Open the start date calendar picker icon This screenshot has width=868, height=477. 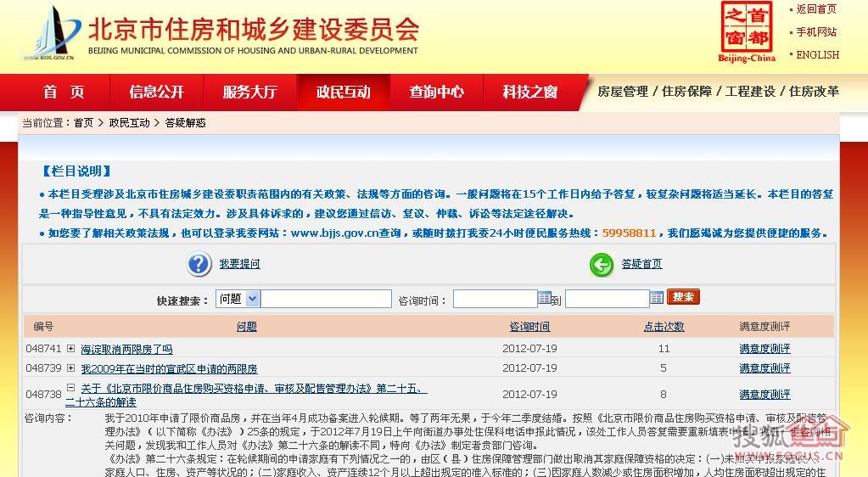[x=544, y=298]
